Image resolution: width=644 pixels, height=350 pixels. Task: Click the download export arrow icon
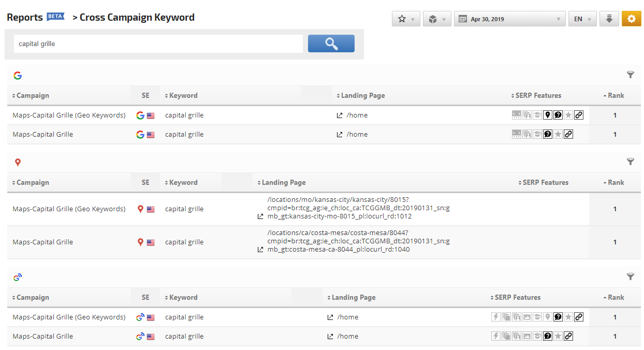pos(609,19)
